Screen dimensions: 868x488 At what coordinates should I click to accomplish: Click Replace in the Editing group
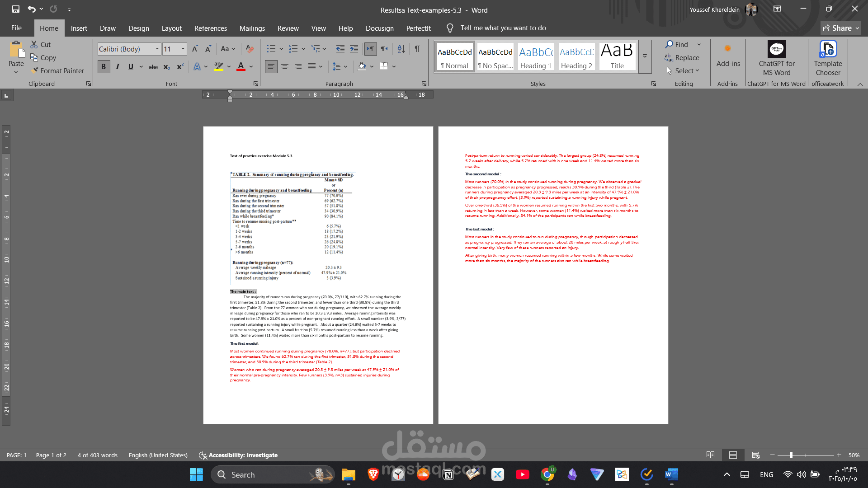[x=682, y=57]
